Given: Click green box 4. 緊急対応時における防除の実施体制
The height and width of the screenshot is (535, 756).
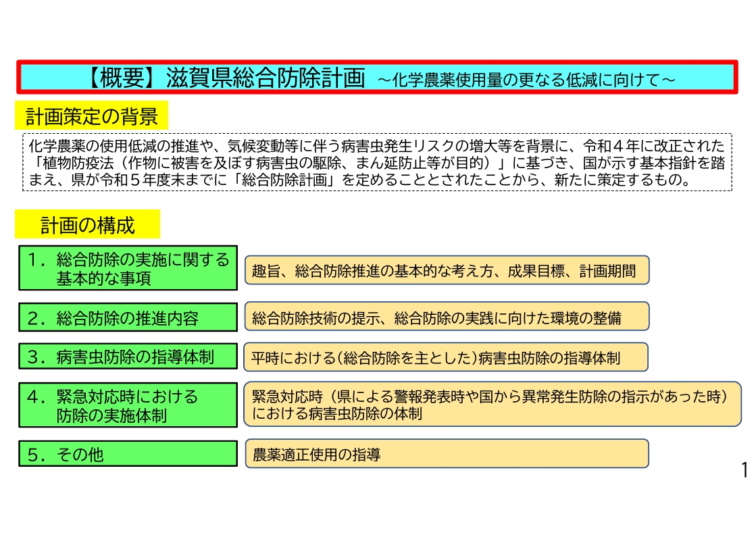Looking at the screenshot, I should point(128,405).
